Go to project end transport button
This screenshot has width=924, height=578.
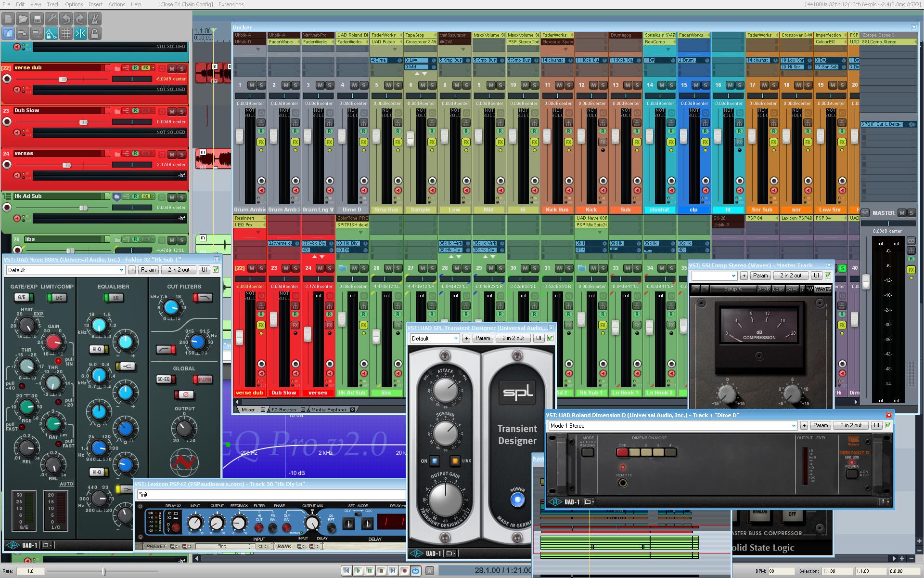click(x=393, y=571)
